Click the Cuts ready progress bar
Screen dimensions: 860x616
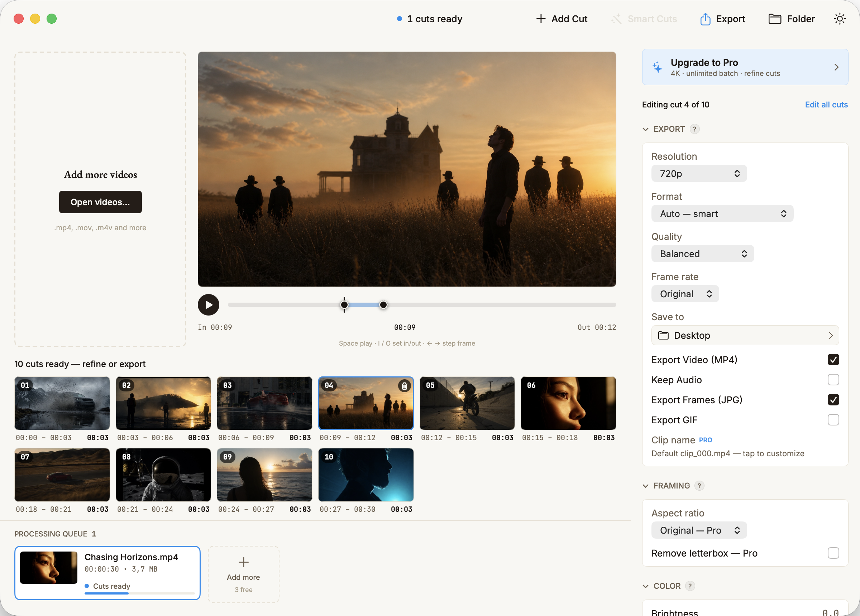[139, 594]
